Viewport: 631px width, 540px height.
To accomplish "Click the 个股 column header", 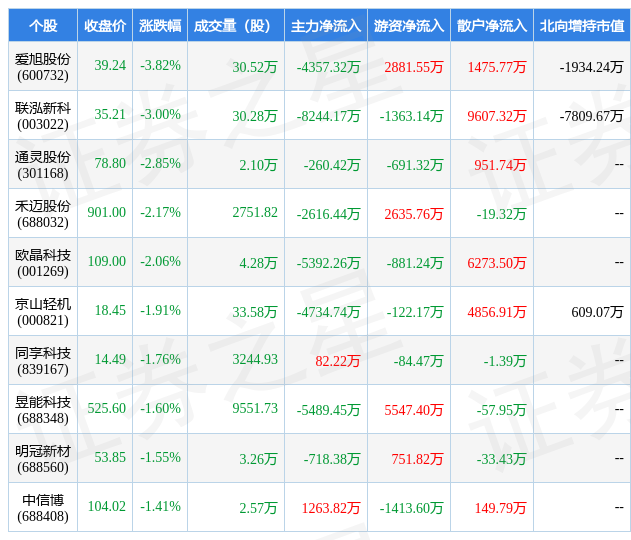I will point(43,26).
